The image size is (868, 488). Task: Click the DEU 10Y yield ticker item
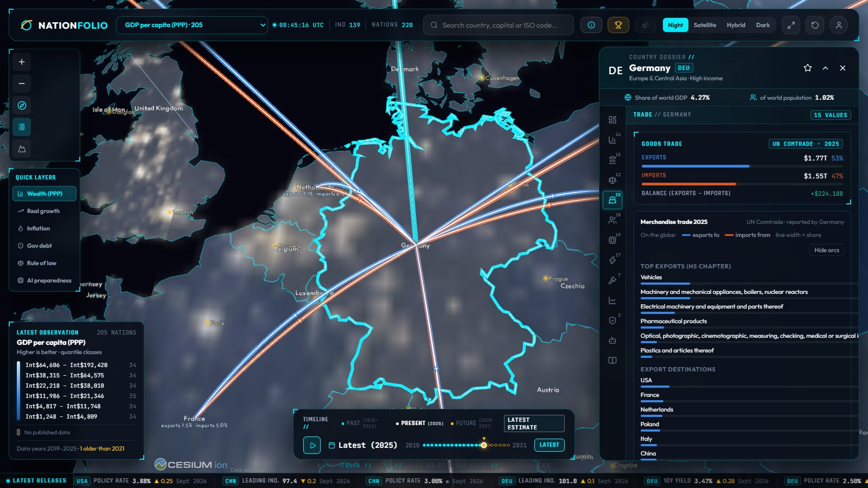[x=706, y=481]
